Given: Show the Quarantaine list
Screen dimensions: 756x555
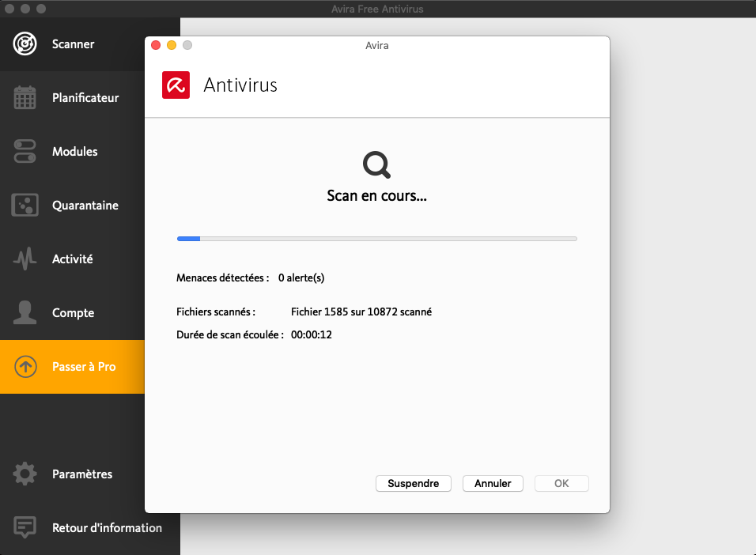Looking at the screenshot, I should (x=85, y=206).
